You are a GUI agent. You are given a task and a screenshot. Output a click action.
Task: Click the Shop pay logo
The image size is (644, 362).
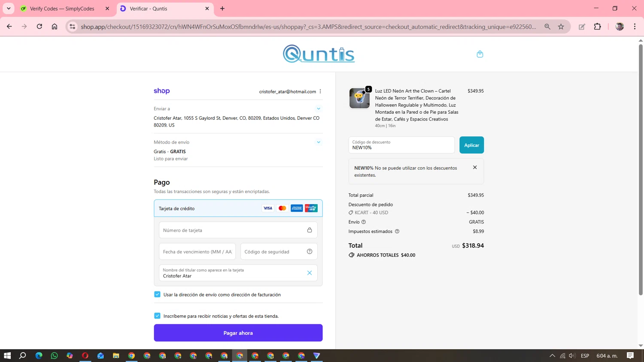click(x=162, y=91)
